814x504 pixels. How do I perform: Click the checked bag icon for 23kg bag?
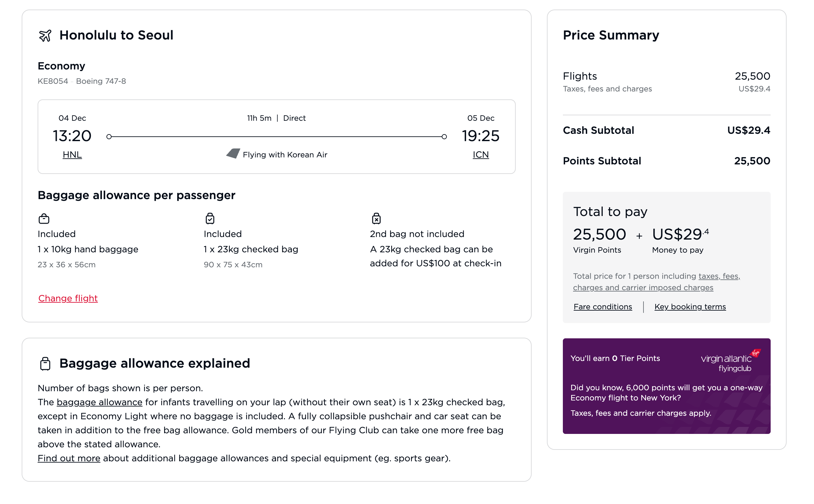coord(210,218)
